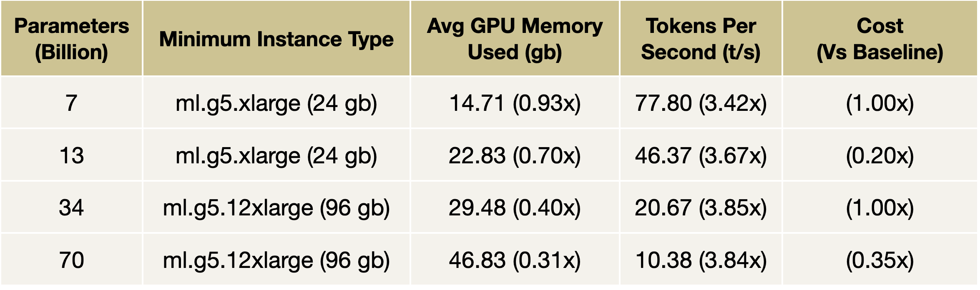Click the 22.83 (0.70x) memory cell
Image resolution: width=980 pixels, height=290 pixels.
pos(515,155)
